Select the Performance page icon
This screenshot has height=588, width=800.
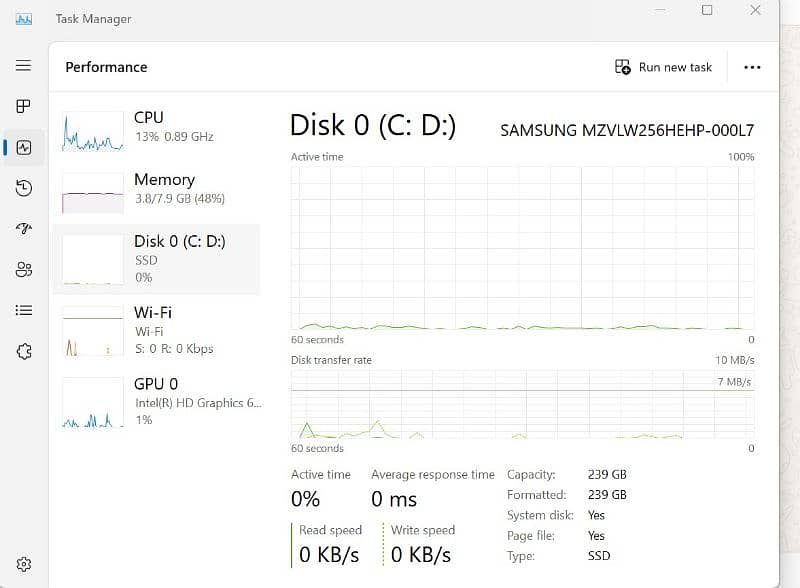24,147
